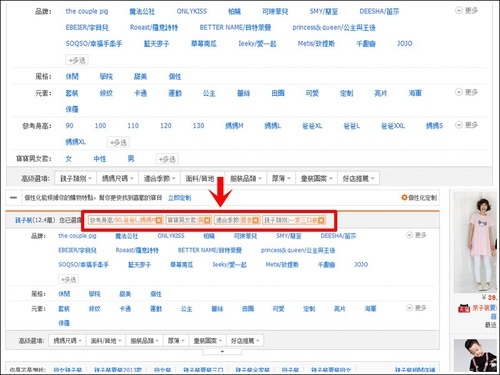This screenshot has height=375, width=500.
Task: Open 童裝圖案 dropdown in the lower filter panel
Action: 207,341
